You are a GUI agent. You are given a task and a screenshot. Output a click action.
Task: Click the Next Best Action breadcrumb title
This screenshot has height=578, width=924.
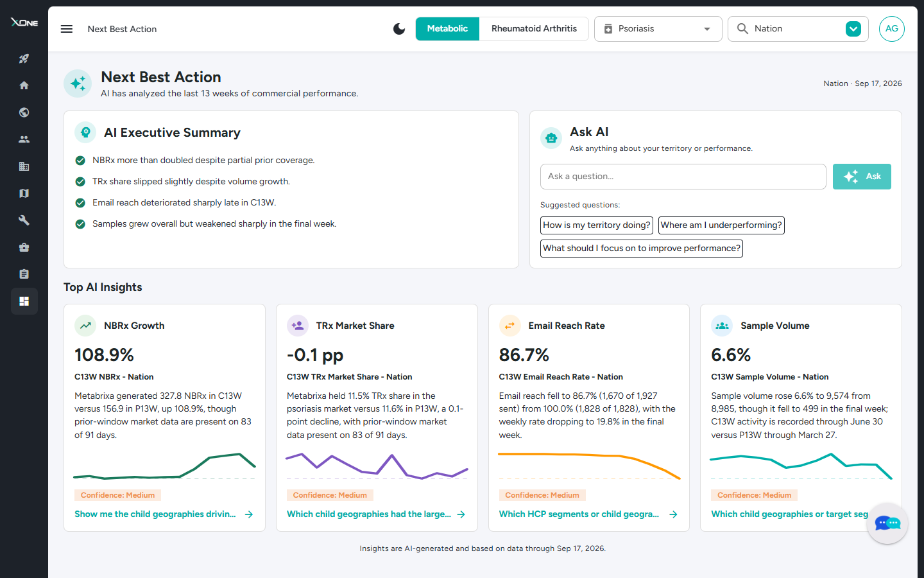coord(122,29)
